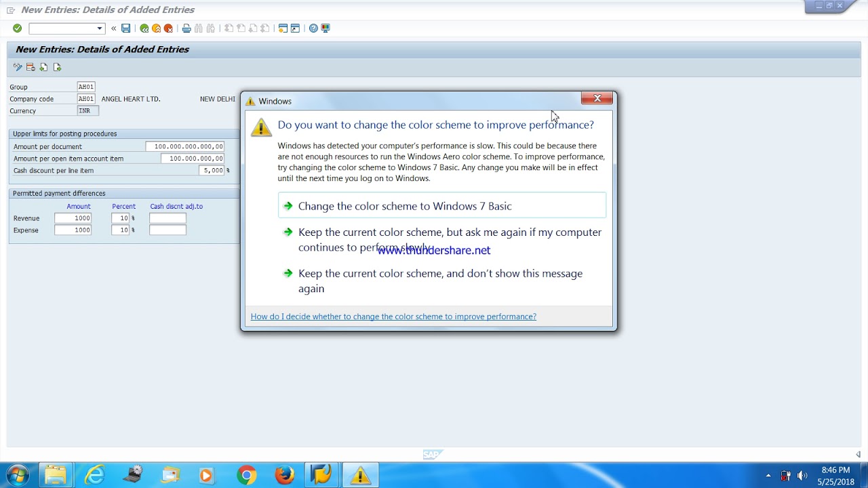This screenshot has height=488, width=868.
Task: Open the media player taskbar icon
Action: (205, 475)
